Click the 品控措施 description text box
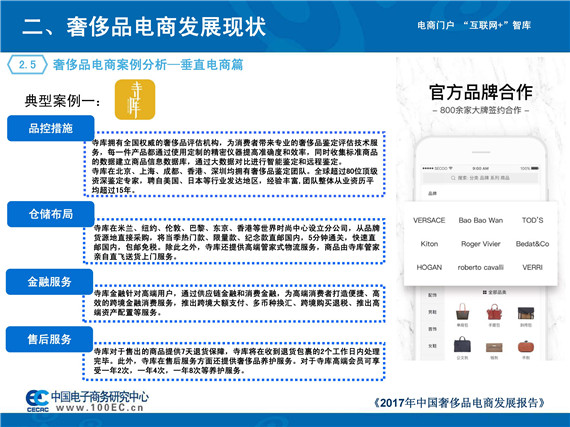This screenshot has height=427, width=570. 234,164
